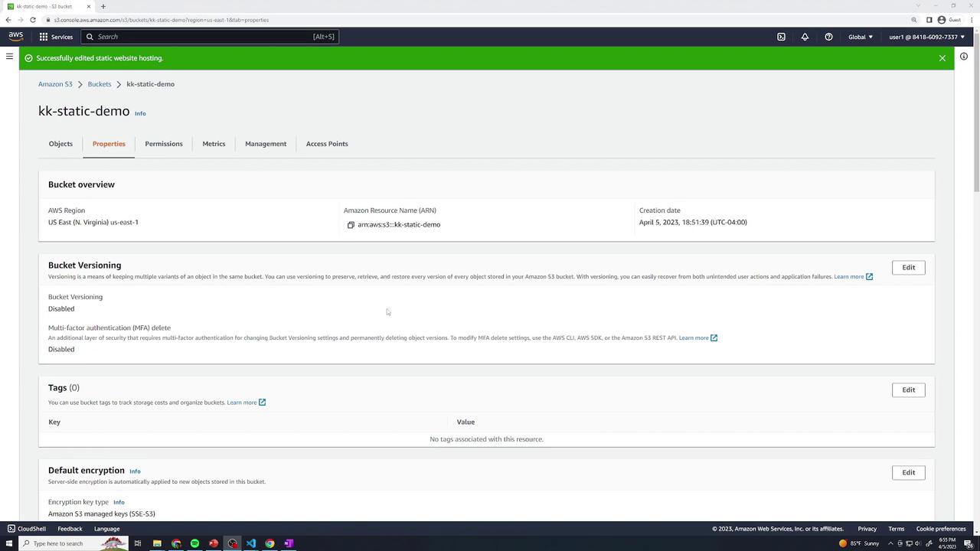Click the bucket ARN text arn:aws:s3:::kk-static-demo
The width and height of the screenshot is (980, 551).
399,225
